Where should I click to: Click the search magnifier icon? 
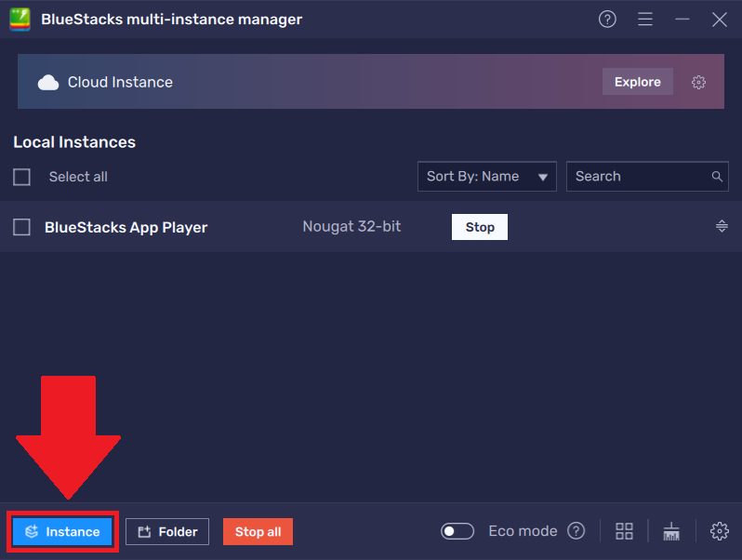coord(717,177)
